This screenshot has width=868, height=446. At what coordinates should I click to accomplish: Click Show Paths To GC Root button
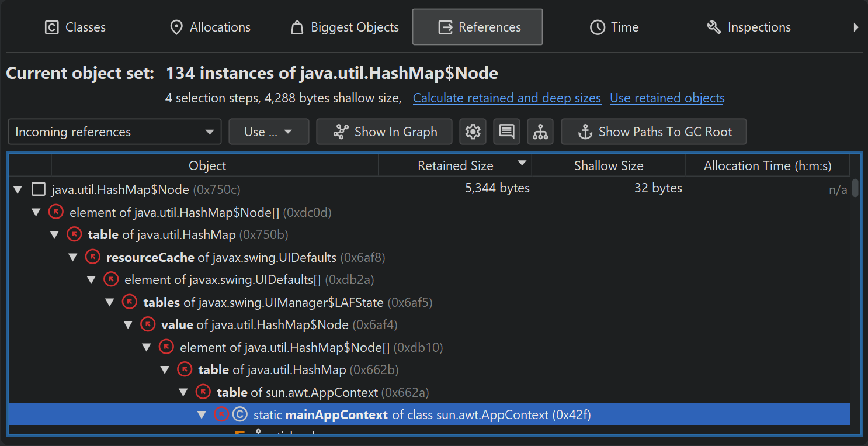click(654, 132)
